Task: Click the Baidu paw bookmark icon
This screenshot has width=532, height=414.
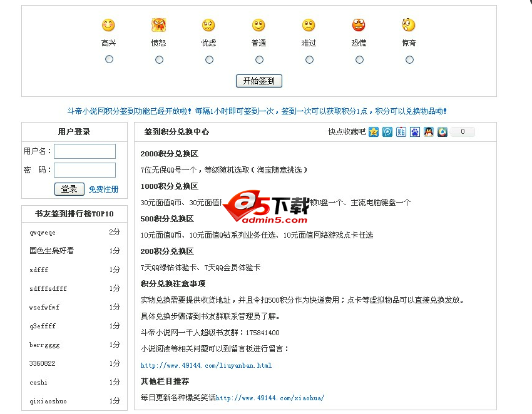Action: (x=415, y=132)
